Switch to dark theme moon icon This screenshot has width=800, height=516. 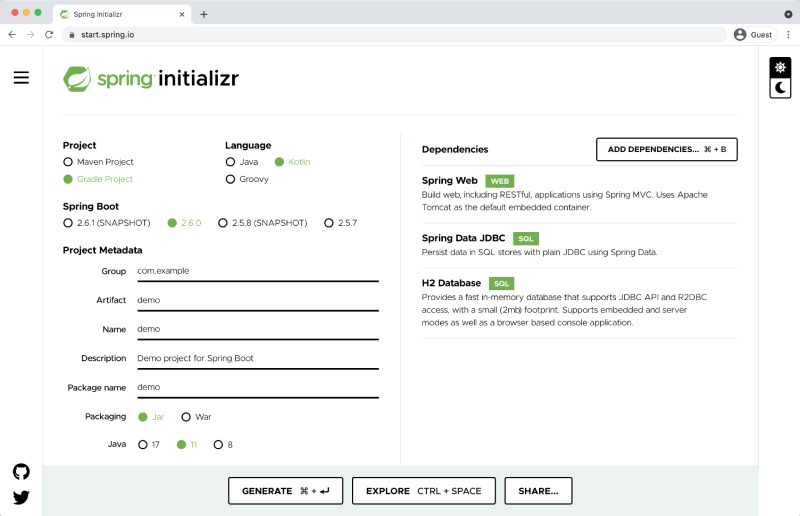(780, 88)
